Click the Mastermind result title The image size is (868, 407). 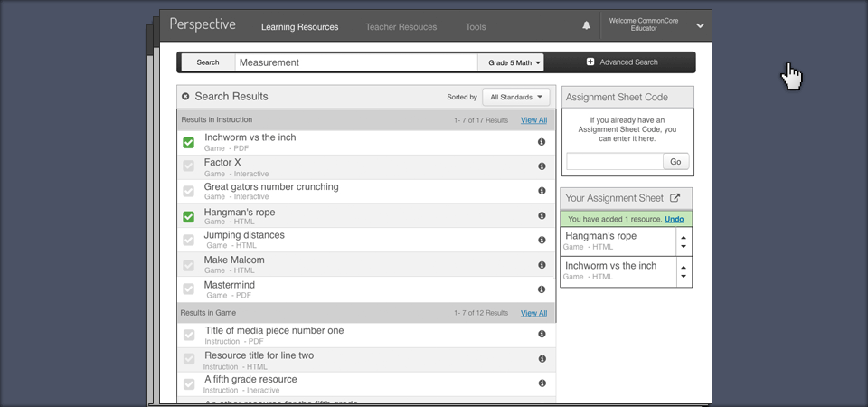point(229,285)
